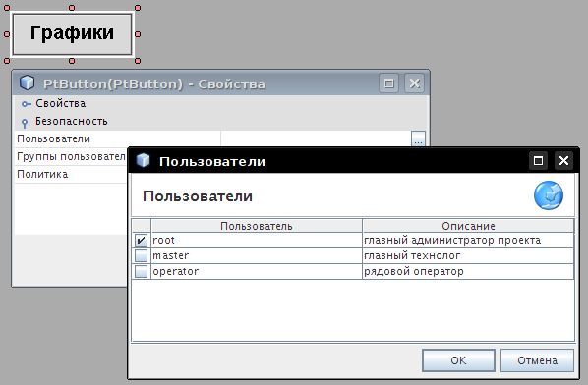The width and height of the screenshot is (588, 385).
Task: Close the PtButton Свойства window
Action: [414, 83]
